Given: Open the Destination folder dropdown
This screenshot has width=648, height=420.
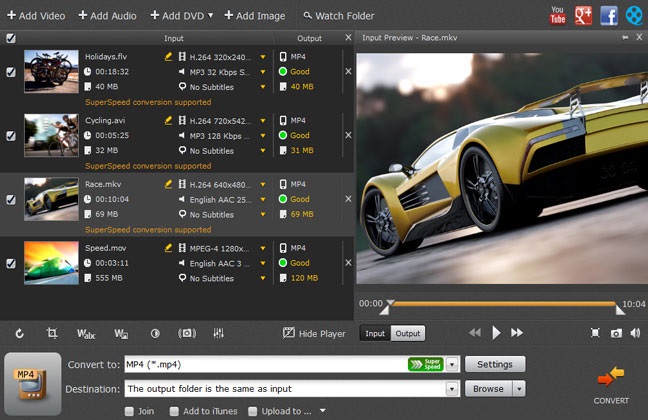Looking at the screenshot, I should click(x=452, y=388).
